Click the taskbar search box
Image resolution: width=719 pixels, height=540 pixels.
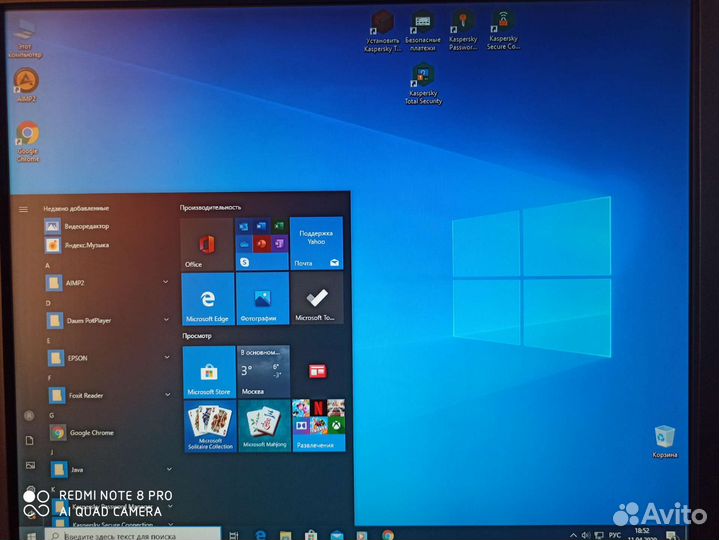coord(133,535)
